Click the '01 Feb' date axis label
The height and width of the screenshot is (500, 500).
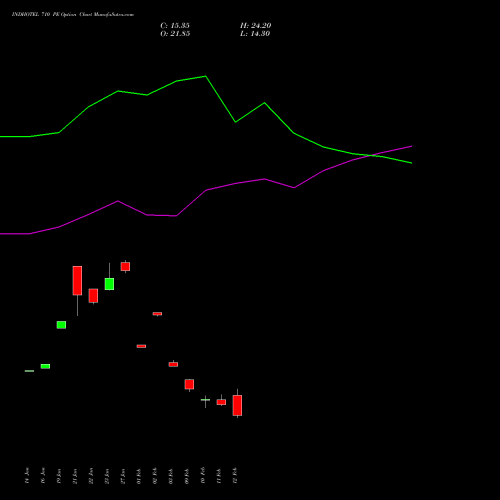(x=139, y=476)
